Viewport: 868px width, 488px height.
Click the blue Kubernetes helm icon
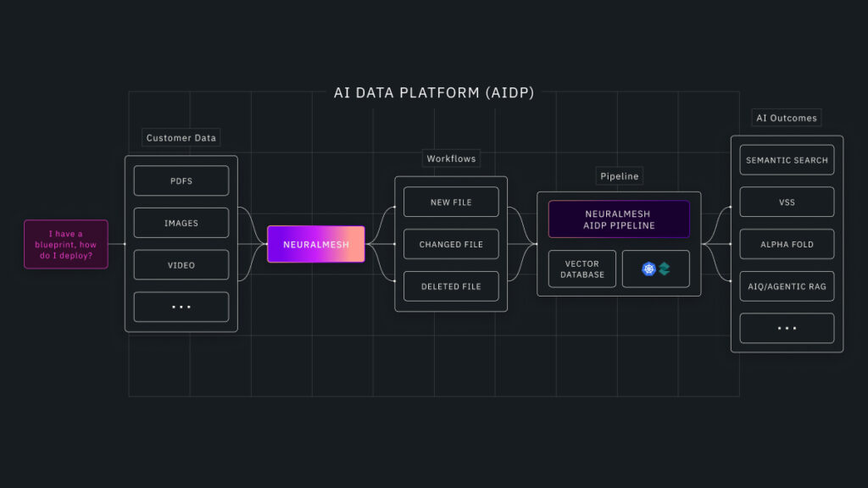tap(648, 269)
